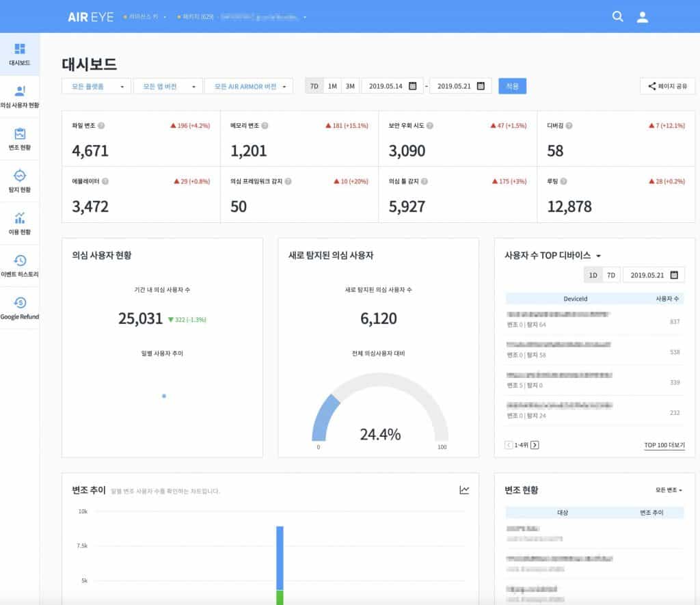
Task: Open the 대시보드 sidebar menu item
Action: 20,55
